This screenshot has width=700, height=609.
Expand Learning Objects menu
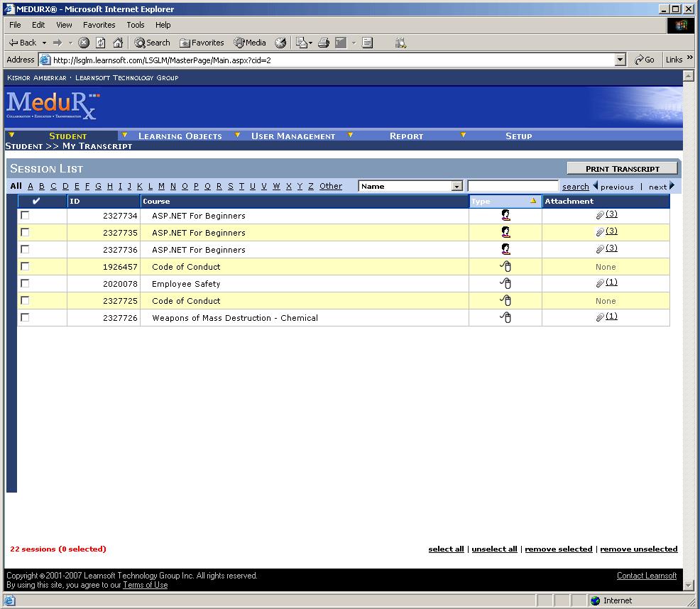tap(180, 136)
